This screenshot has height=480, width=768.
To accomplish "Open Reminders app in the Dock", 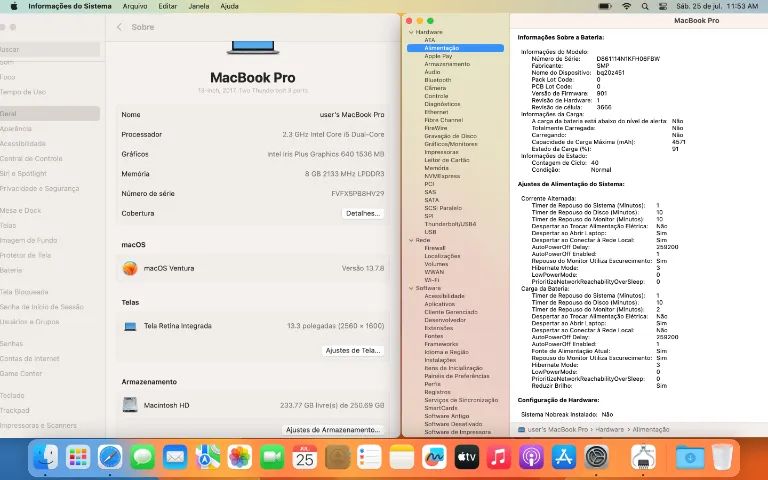I will (x=369, y=457).
